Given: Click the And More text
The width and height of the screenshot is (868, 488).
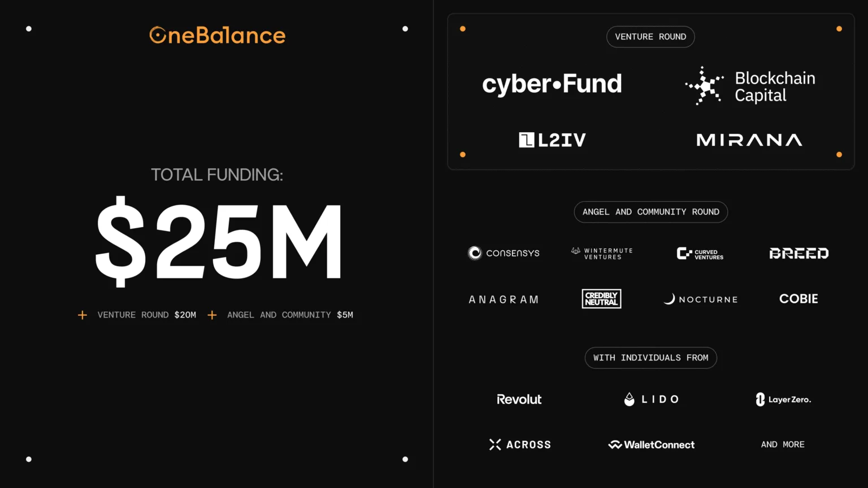Looking at the screenshot, I should 783,445.
